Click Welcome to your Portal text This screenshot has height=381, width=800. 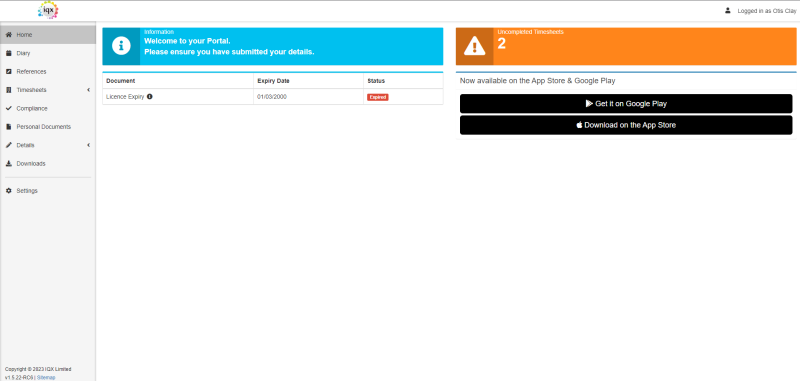187,41
